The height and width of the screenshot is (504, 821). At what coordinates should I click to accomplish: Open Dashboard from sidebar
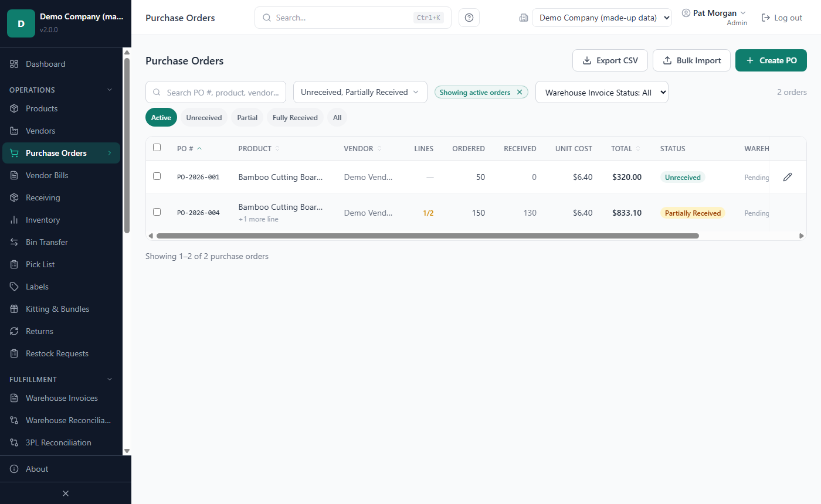(61, 64)
